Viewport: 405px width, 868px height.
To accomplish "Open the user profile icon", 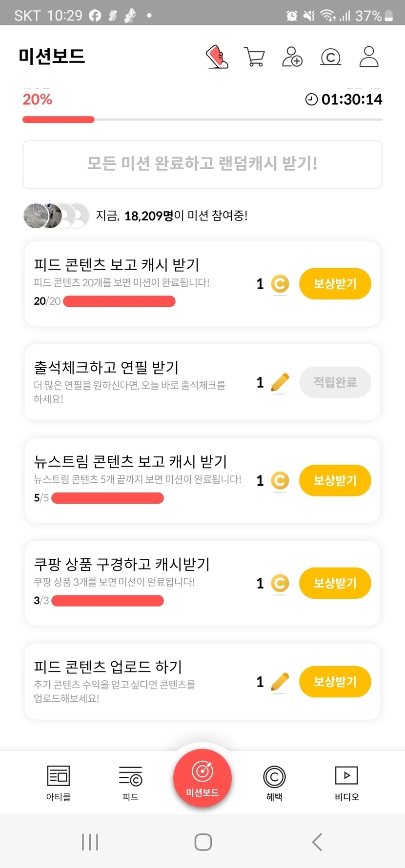I will click(x=369, y=57).
